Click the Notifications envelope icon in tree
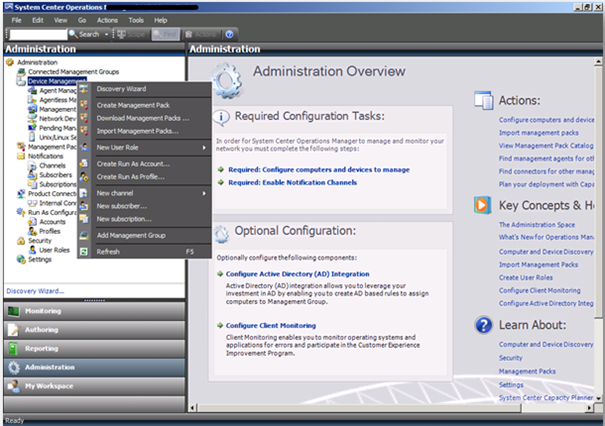 point(21,156)
